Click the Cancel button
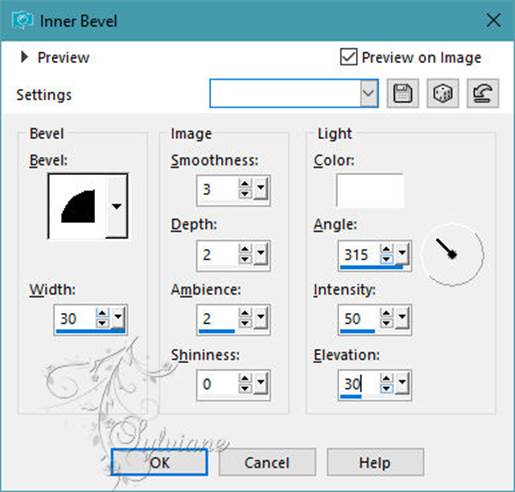 coord(267,462)
